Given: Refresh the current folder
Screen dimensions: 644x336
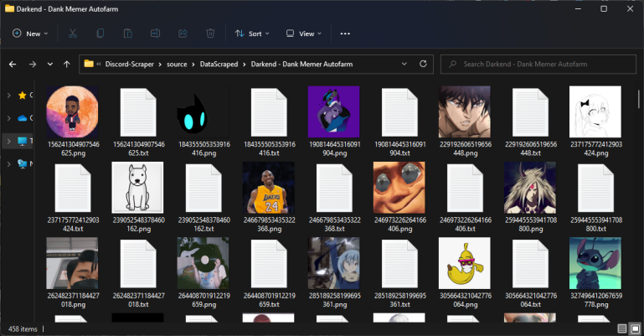Looking at the screenshot, I should pyautogui.click(x=423, y=64).
